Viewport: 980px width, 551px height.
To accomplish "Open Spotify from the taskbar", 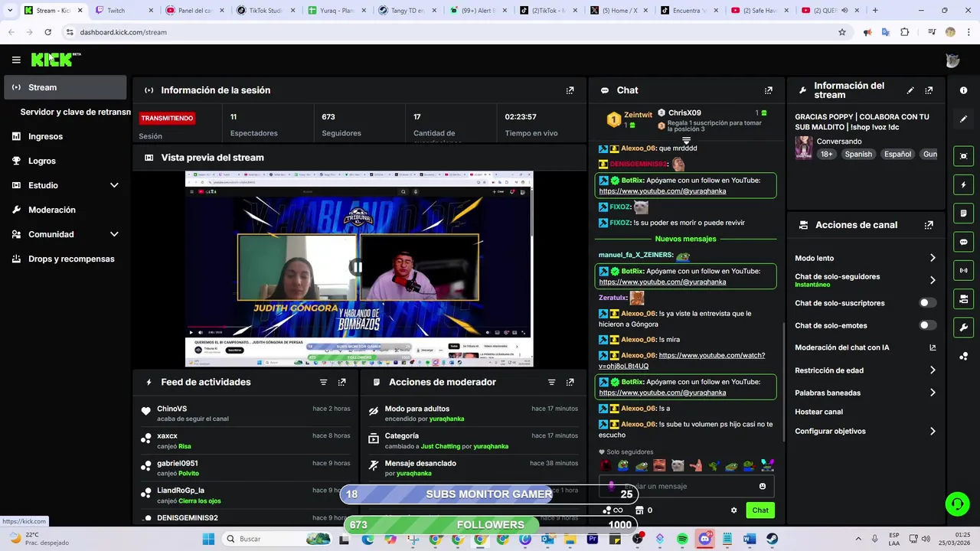I will click(x=682, y=539).
